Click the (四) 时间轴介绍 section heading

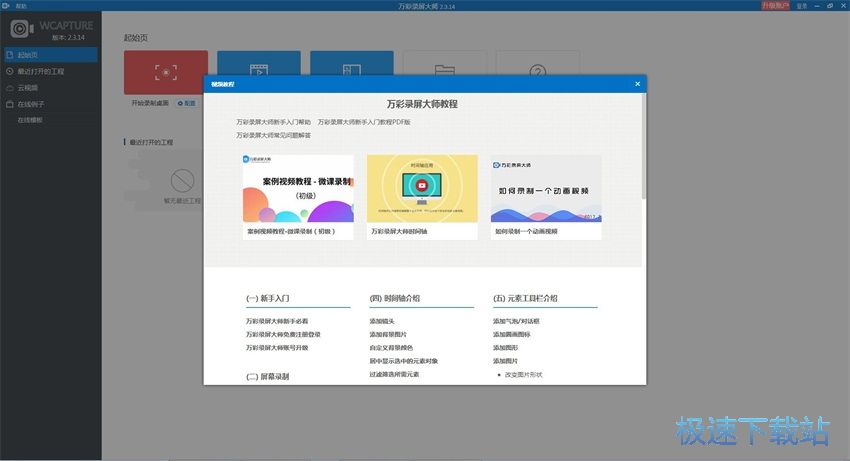395,298
